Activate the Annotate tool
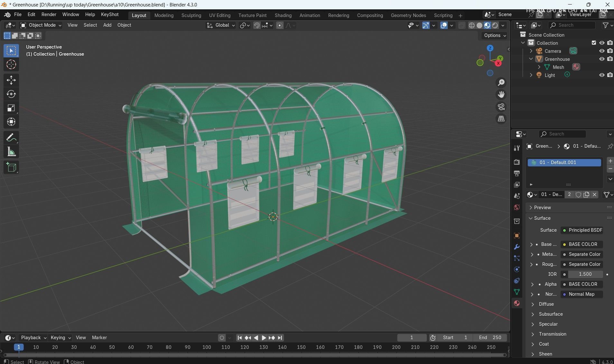This screenshot has width=614, height=364. click(x=11, y=138)
